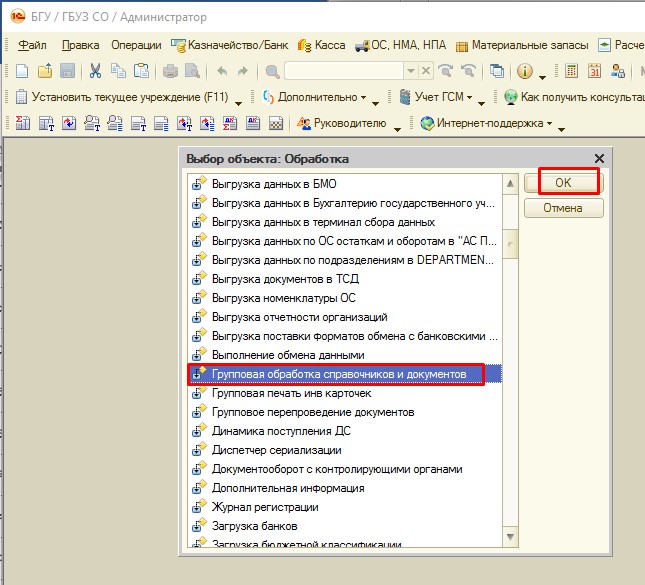Open the Файл menu
Viewport: 645px width, 585px height.
point(32,45)
